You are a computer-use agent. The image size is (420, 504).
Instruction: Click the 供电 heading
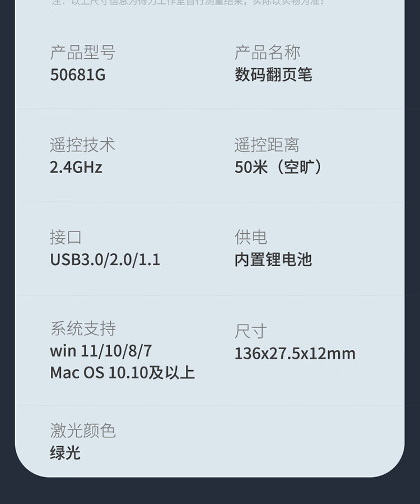tap(250, 237)
